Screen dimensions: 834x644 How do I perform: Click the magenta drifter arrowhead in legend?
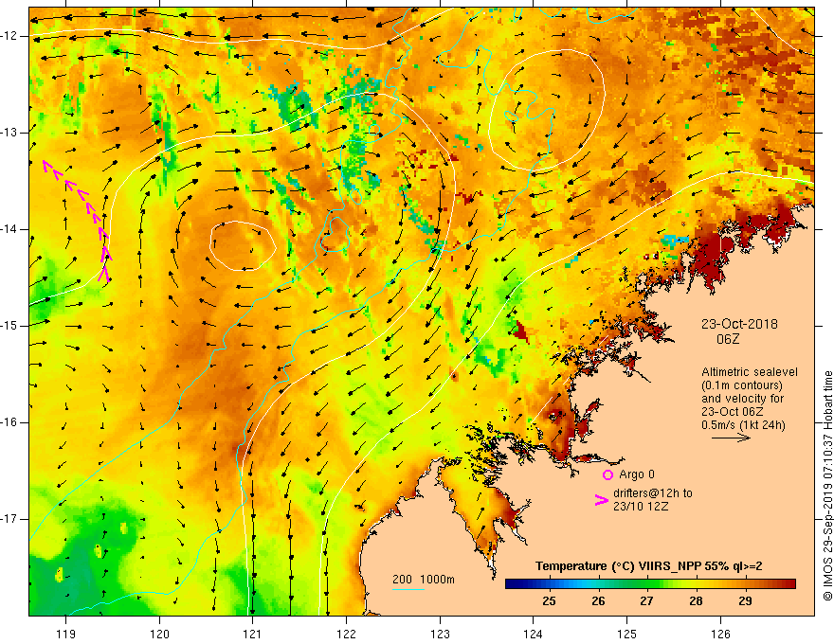coord(602,500)
